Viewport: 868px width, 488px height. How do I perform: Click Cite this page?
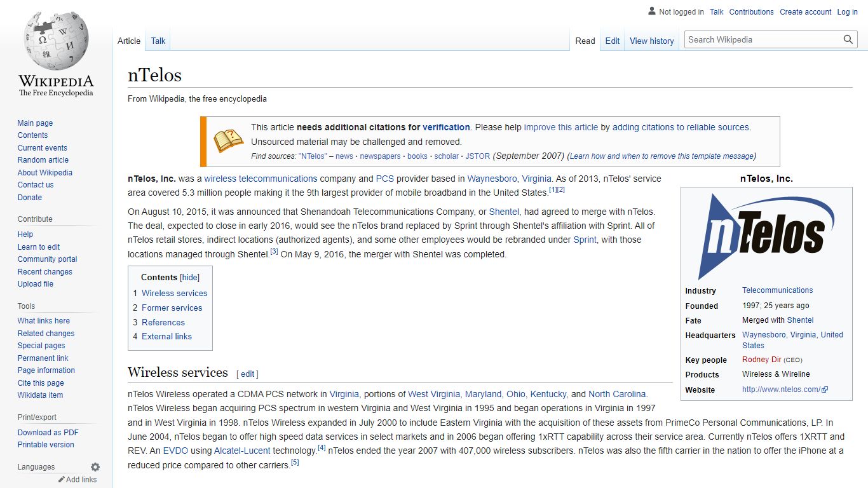click(41, 383)
